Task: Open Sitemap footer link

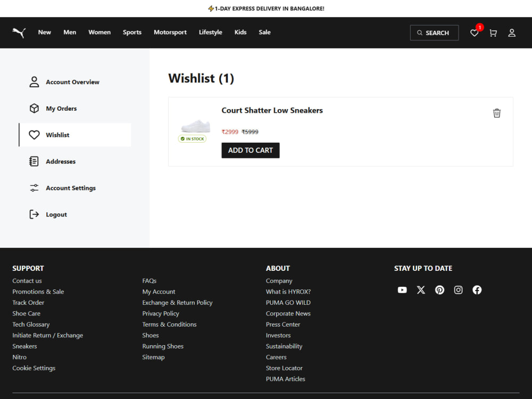Action: click(153, 357)
